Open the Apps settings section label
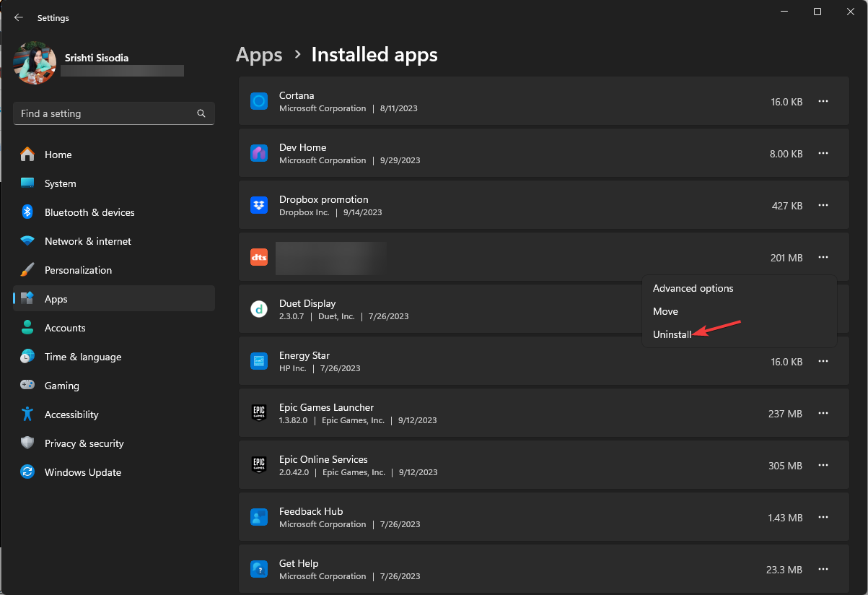The height and width of the screenshot is (595, 868). coord(56,299)
